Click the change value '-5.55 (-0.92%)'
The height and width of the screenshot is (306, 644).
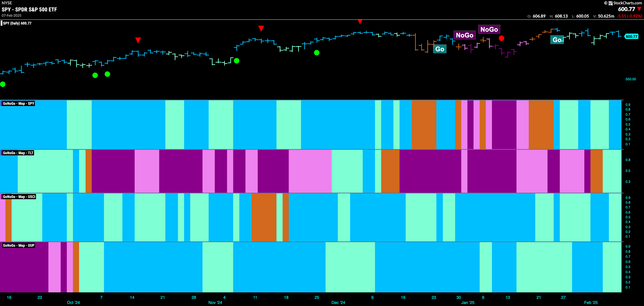(629, 16)
